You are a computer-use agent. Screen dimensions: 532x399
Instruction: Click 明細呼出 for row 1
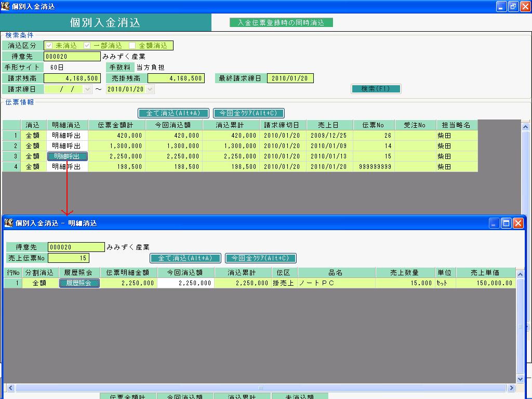tap(67, 136)
